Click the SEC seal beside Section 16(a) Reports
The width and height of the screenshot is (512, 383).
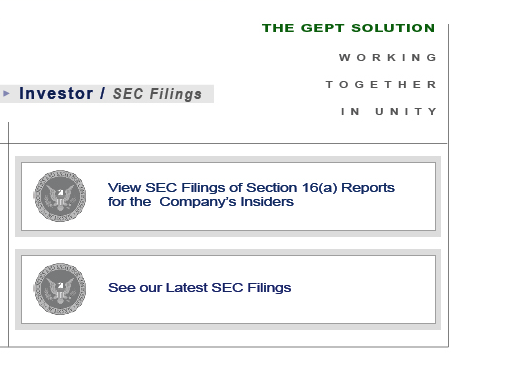(60, 196)
